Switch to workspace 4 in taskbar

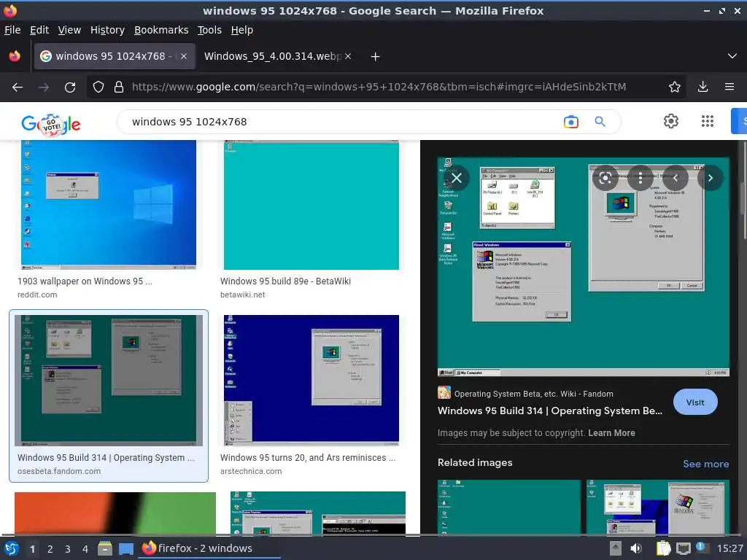pos(85,549)
